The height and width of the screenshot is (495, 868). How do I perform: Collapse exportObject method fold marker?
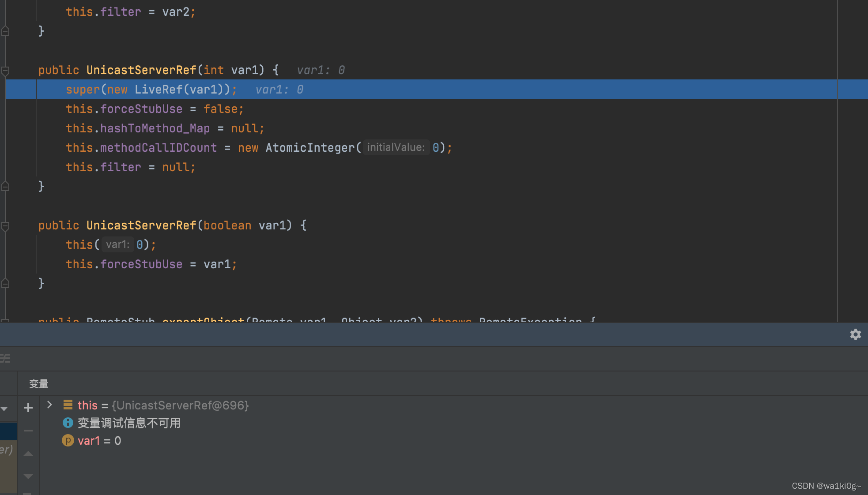tap(5, 320)
